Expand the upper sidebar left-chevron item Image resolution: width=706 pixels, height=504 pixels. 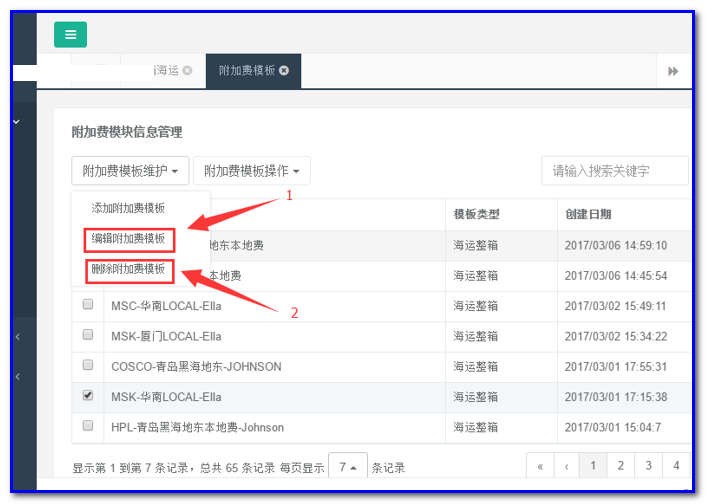click(18, 336)
